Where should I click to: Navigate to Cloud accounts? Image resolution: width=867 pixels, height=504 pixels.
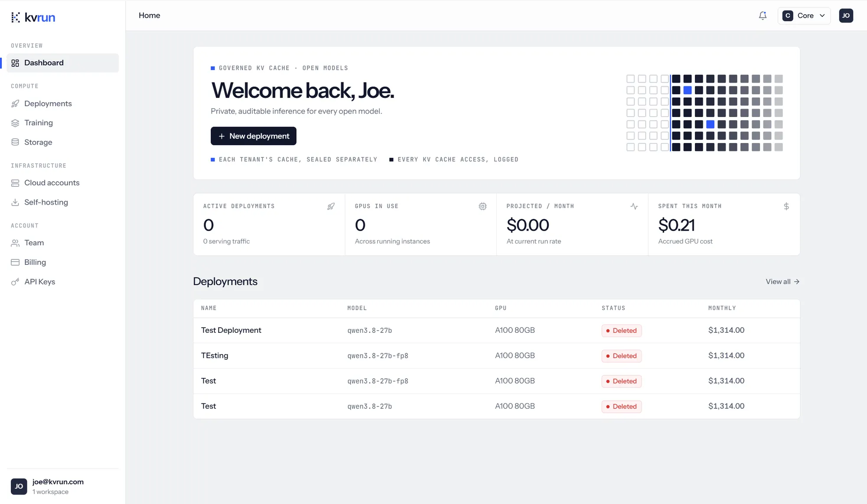(x=62, y=183)
